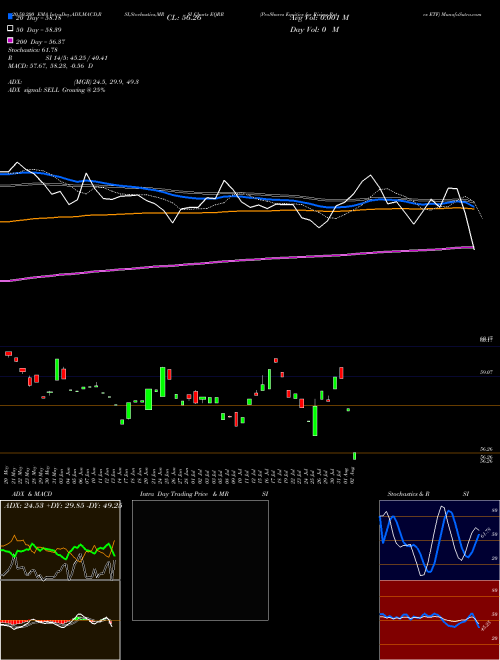Click the 59.07 price level label
500x660 pixels.
click(x=487, y=373)
